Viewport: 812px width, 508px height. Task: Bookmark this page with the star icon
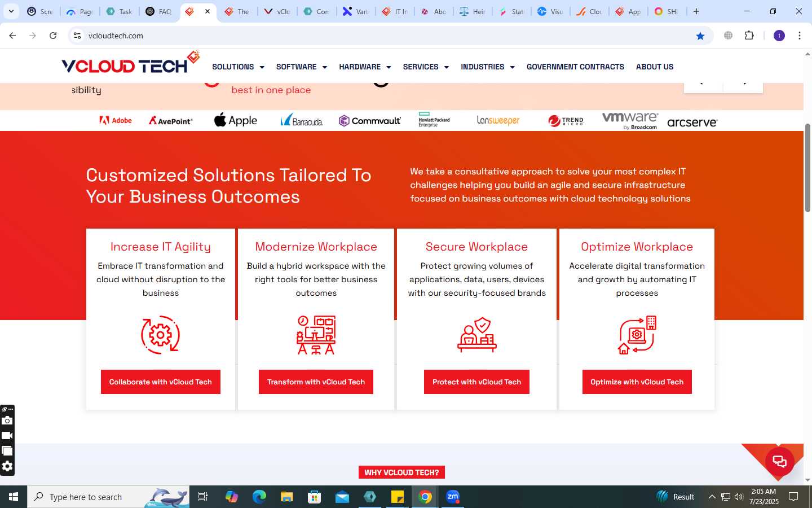pyautogui.click(x=700, y=36)
